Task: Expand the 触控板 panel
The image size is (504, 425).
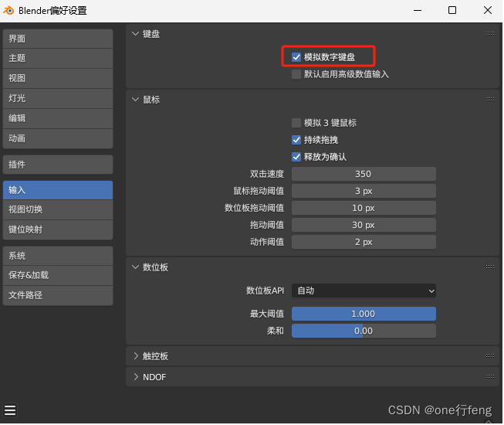Action: coord(136,356)
